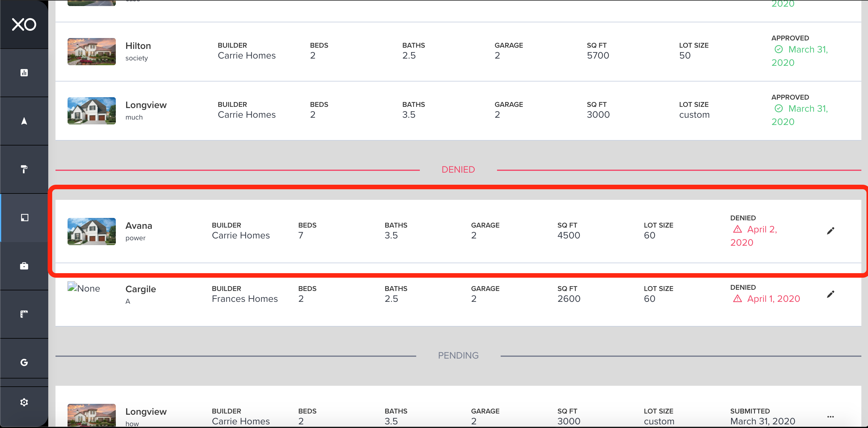Image resolution: width=868 pixels, height=428 pixels.
Task: Click the approved Longview plan thumbnail
Action: click(x=91, y=111)
